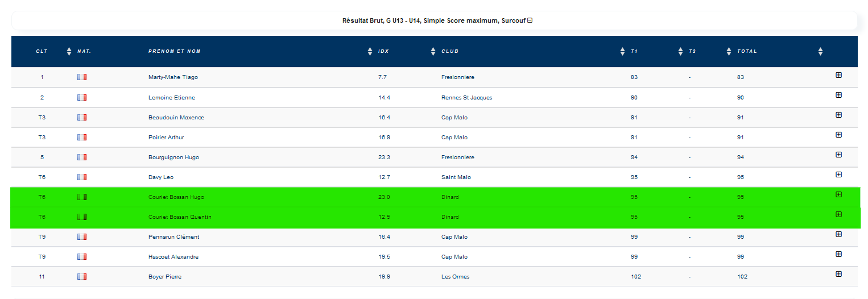The image size is (868, 299).
Task: Select the name Pennarun Clément
Action: tap(173, 237)
